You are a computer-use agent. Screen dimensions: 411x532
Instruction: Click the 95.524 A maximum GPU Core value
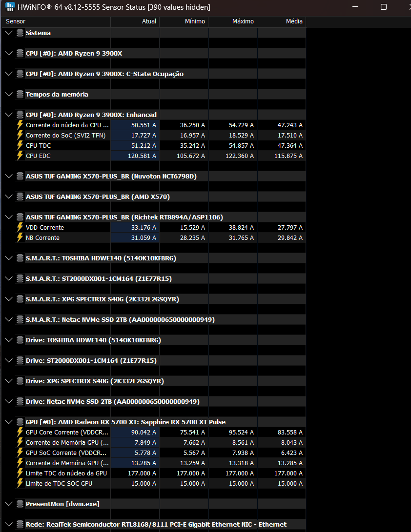241,432
